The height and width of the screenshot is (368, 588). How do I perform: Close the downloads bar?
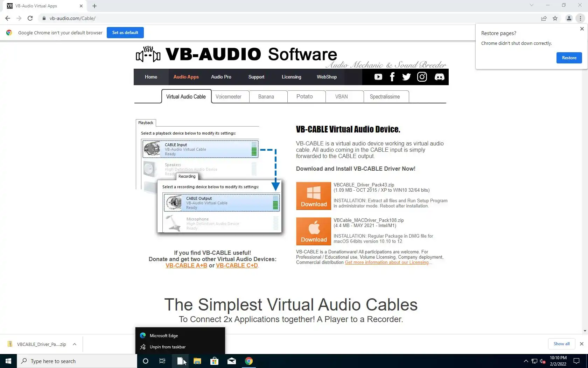tap(582, 344)
